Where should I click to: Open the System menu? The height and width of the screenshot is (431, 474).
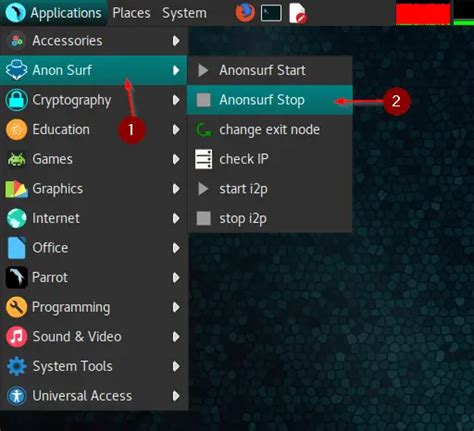tap(184, 13)
